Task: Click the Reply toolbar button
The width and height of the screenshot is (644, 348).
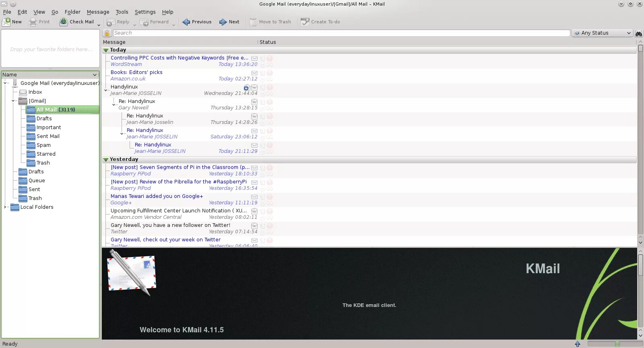Action: click(118, 22)
